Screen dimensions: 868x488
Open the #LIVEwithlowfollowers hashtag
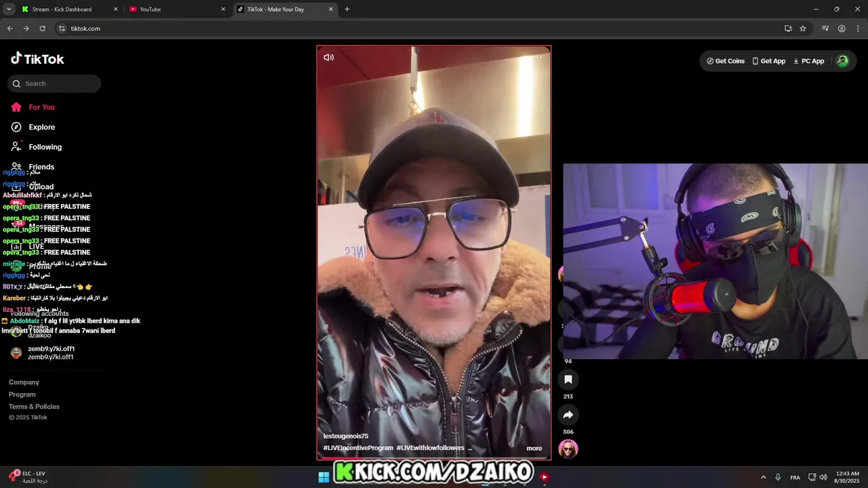pos(431,448)
